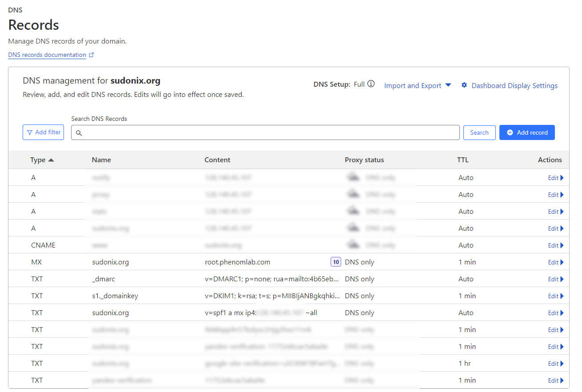The image size is (582, 392).
Task: Click the Add filter button
Action: [43, 132]
